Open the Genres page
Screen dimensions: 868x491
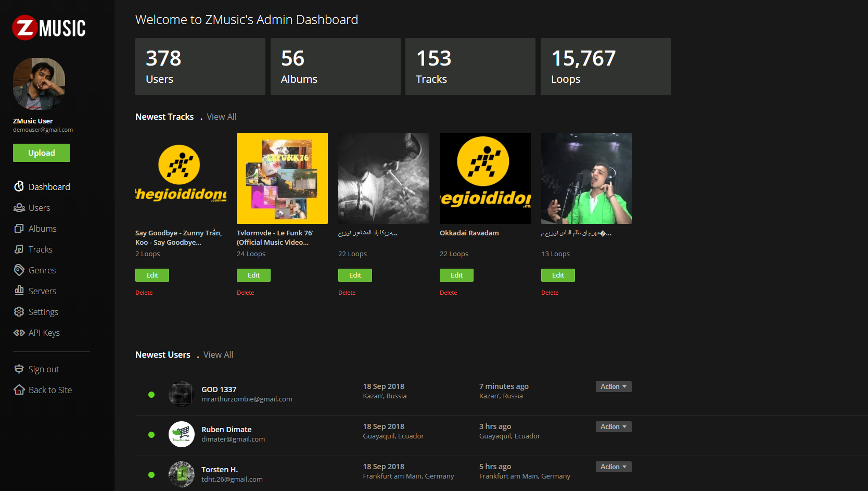(42, 270)
